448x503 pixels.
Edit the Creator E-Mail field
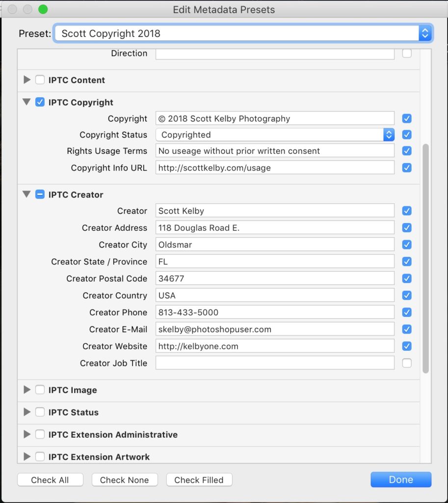tap(275, 329)
